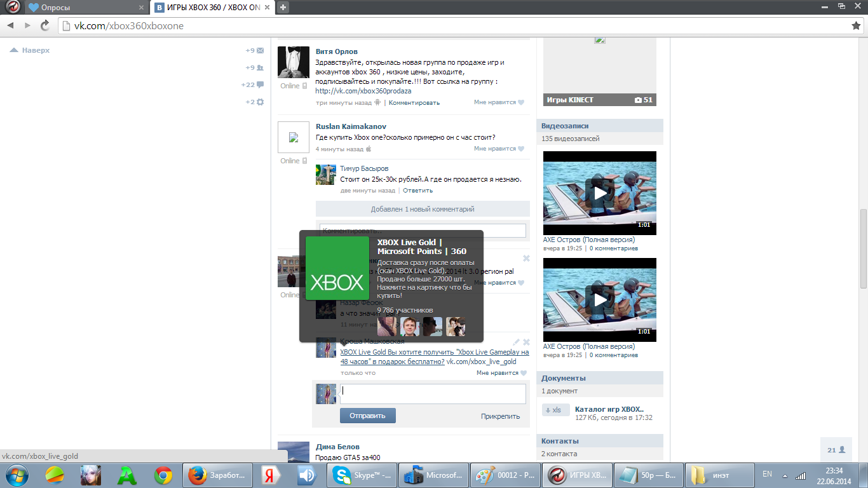Screen dimensions: 868x488
Task: Jump to top via 'Наверх' link
Action: click(x=30, y=50)
